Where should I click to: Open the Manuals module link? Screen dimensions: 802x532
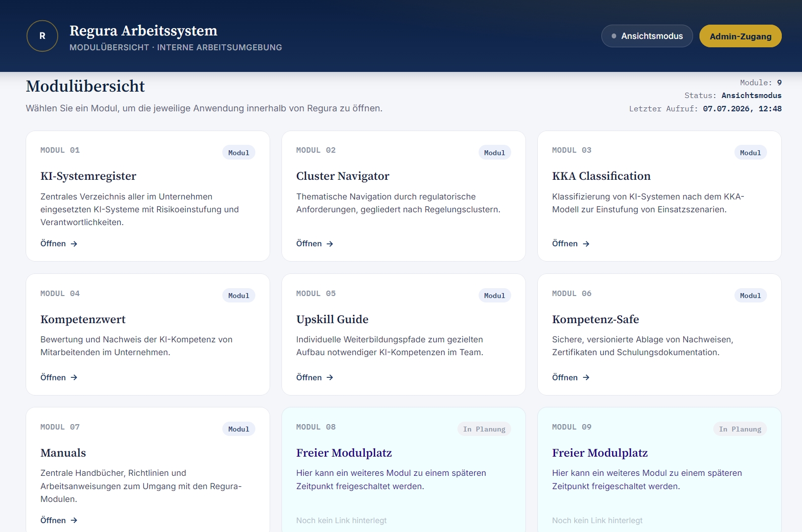(59, 520)
